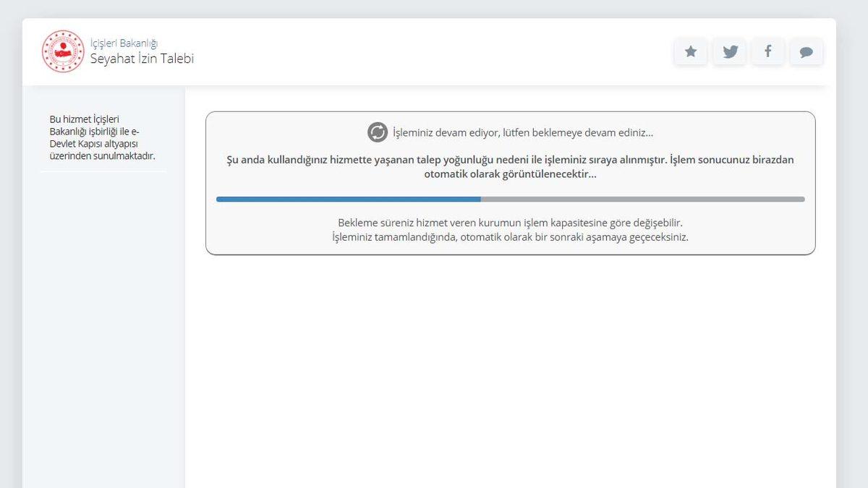Select the crescent emblem inside the logo
The image size is (868, 488).
click(63, 49)
